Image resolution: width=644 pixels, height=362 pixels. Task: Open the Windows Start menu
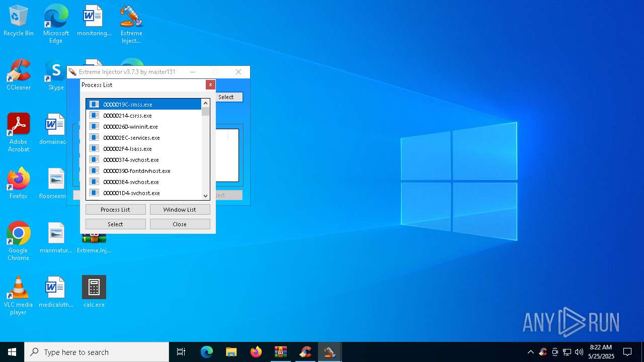pyautogui.click(x=12, y=352)
